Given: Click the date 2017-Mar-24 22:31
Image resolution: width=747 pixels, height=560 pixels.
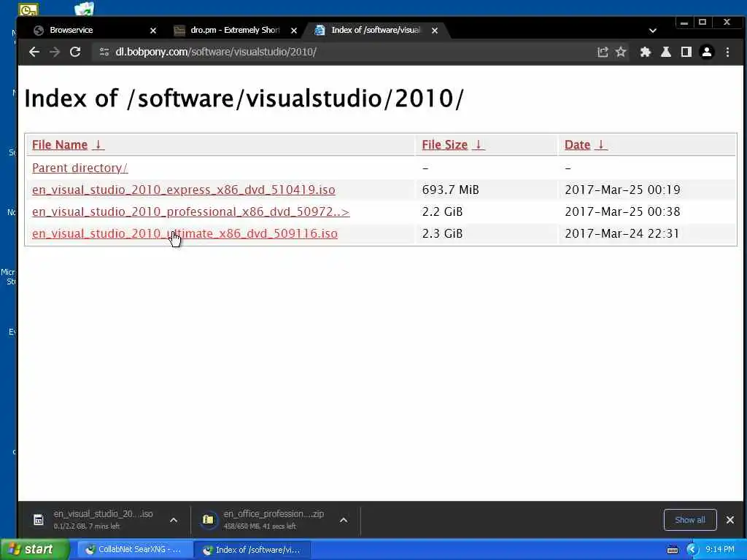Looking at the screenshot, I should 622,234.
